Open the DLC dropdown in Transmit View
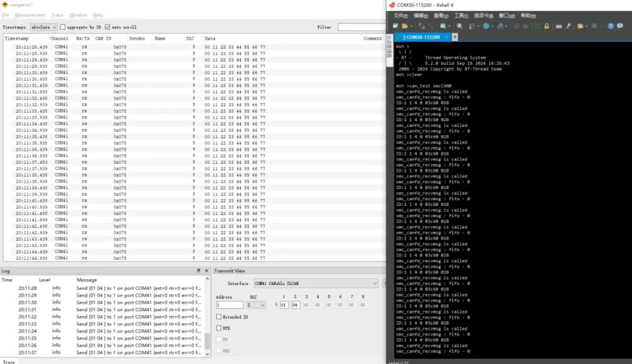632x364 pixels. pyautogui.click(x=256, y=305)
